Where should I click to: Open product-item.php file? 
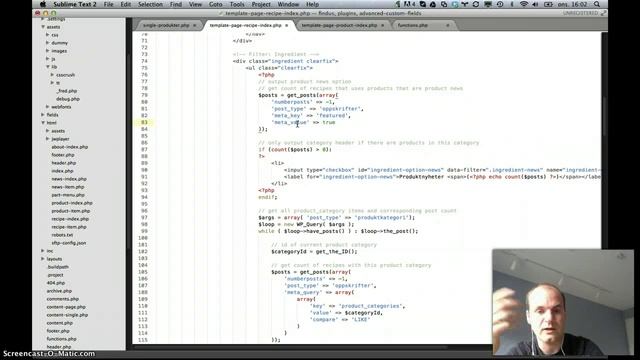(x=71, y=211)
